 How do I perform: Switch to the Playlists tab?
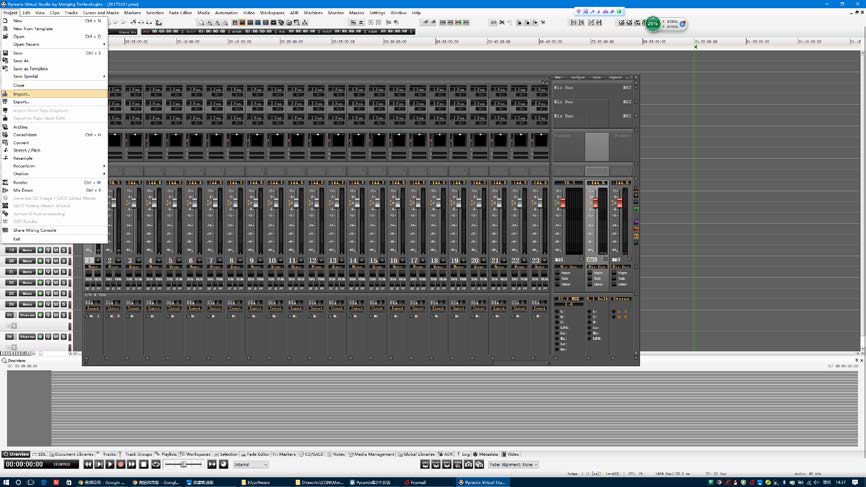(166, 454)
